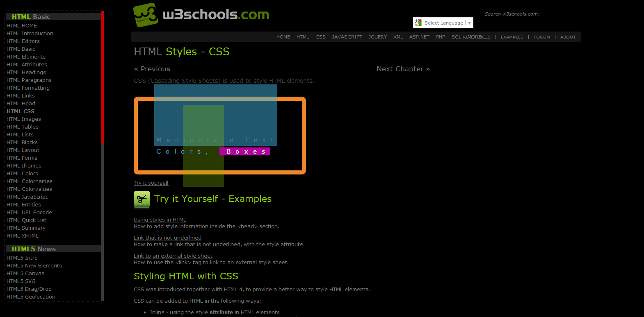Open HTML Colors in sidebar
This screenshot has width=644, height=317.
click(22, 174)
